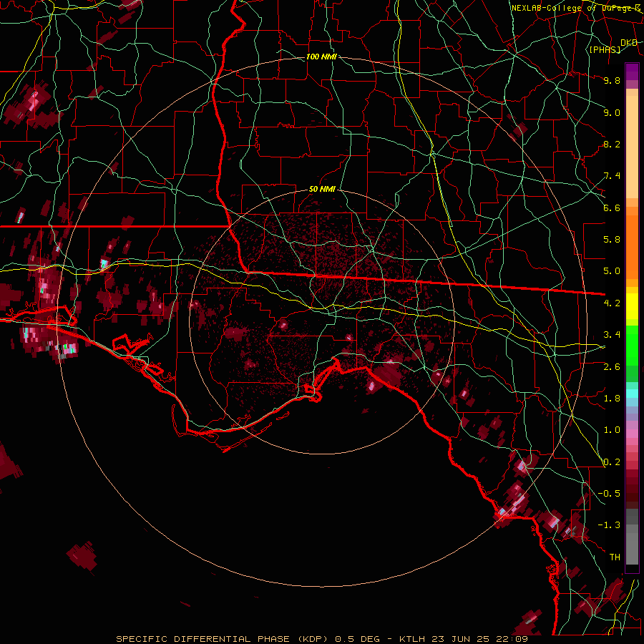Click the 7.4 legend scale value

[x=612, y=176]
